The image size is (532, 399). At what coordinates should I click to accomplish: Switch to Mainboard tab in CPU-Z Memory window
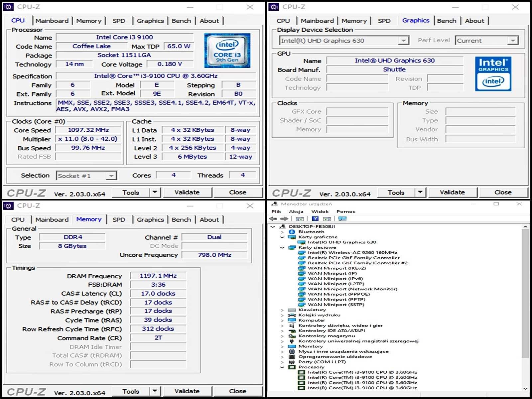coord(52,219)
